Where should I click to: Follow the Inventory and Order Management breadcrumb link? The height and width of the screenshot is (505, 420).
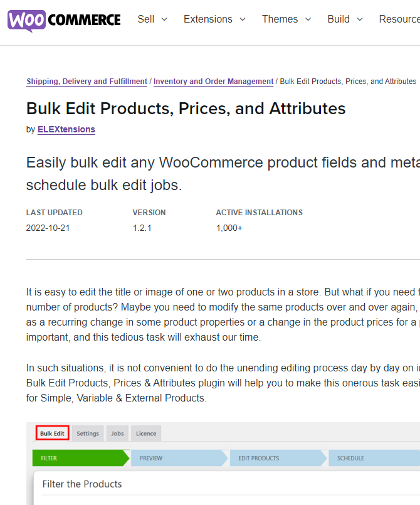pyautogui.click(x=213, y=81)
